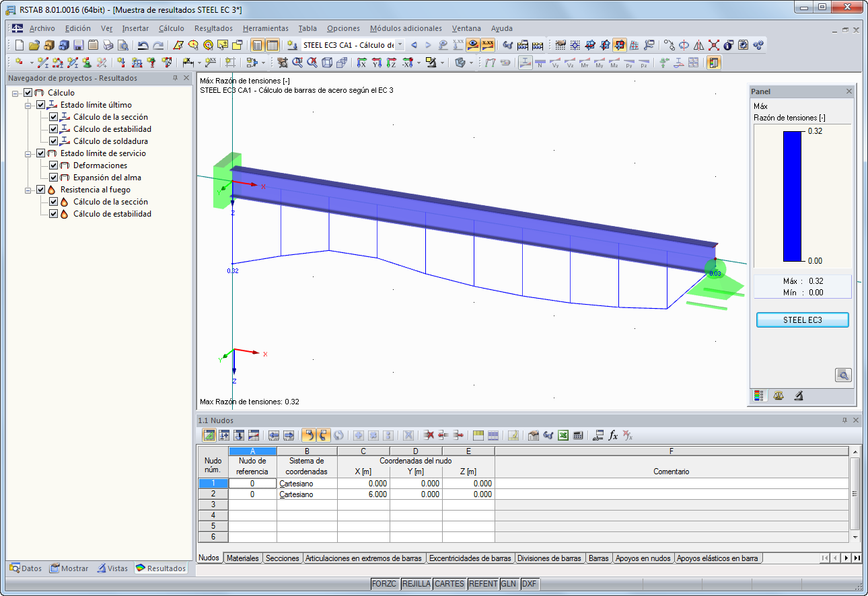Undo the last action
The width and height of the screenshot is (868, 596).
click(x=143, y=45)
